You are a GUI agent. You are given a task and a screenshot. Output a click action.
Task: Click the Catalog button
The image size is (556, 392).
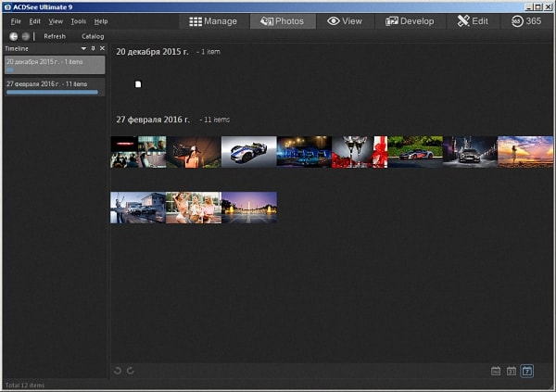pos(93,36)
